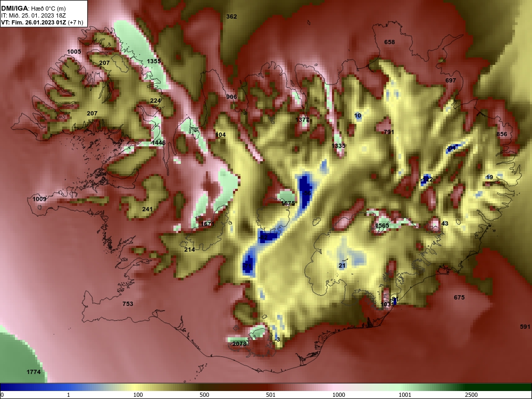Click the 43 value on the map
Screen dimensions: 532x399
445,223
